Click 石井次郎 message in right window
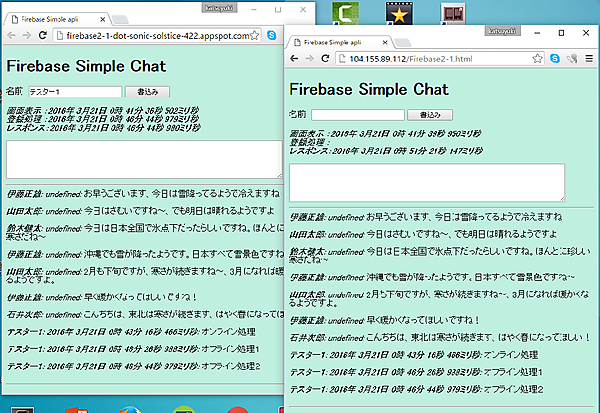600x413 pixels. [x=440, y=337]
